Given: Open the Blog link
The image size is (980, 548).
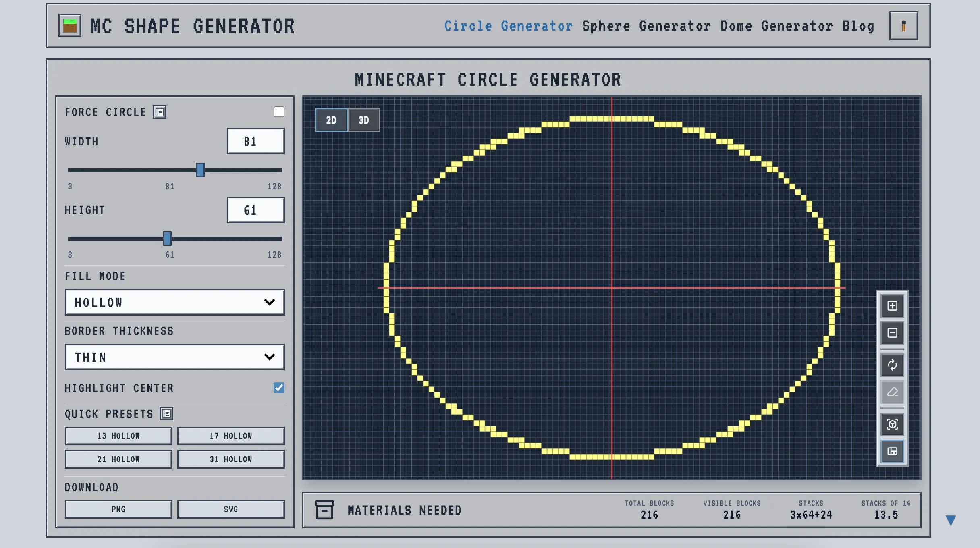Looking at the screenshot, I should (x=858, y=26).
